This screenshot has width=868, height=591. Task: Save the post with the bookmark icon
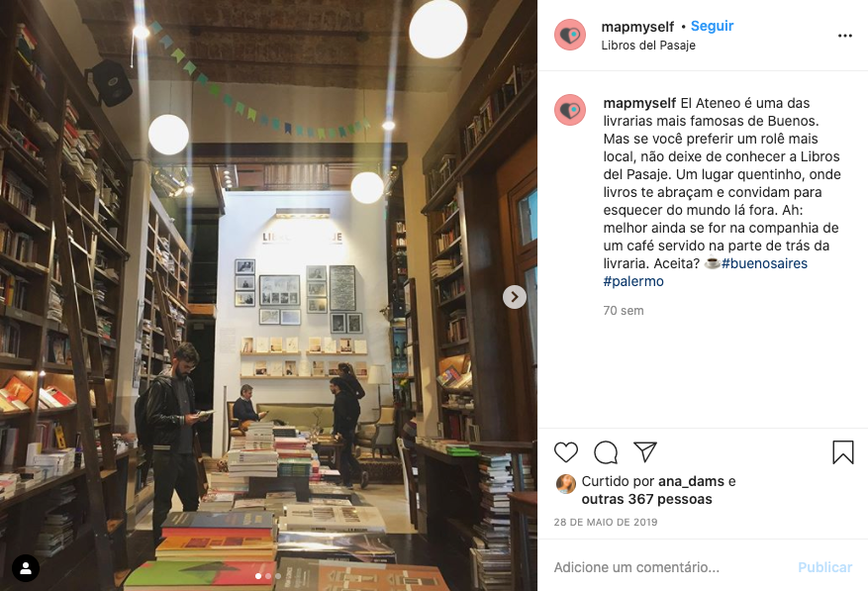coord(842,452)
